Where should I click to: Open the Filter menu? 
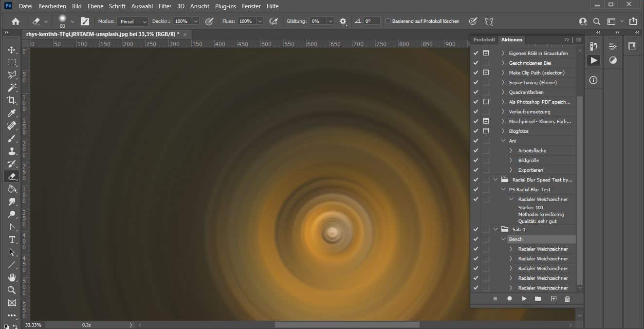tap(165, 6)
